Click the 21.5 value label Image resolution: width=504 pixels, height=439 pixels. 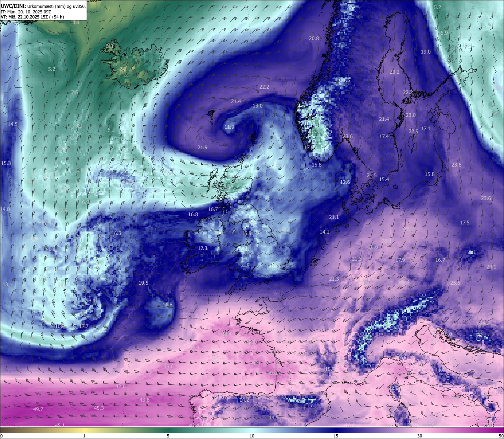(372, 175)
